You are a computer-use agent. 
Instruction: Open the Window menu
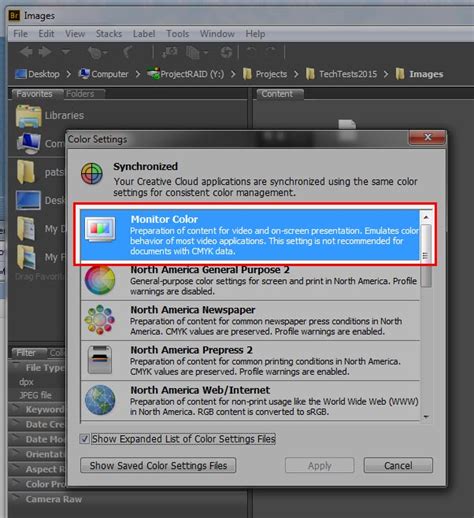[217, 34]
